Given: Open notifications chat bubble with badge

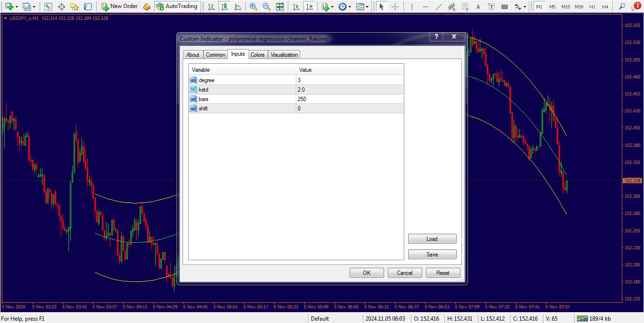Looking at the screenshot, I should pyautogui.click(x=636, y=6).
